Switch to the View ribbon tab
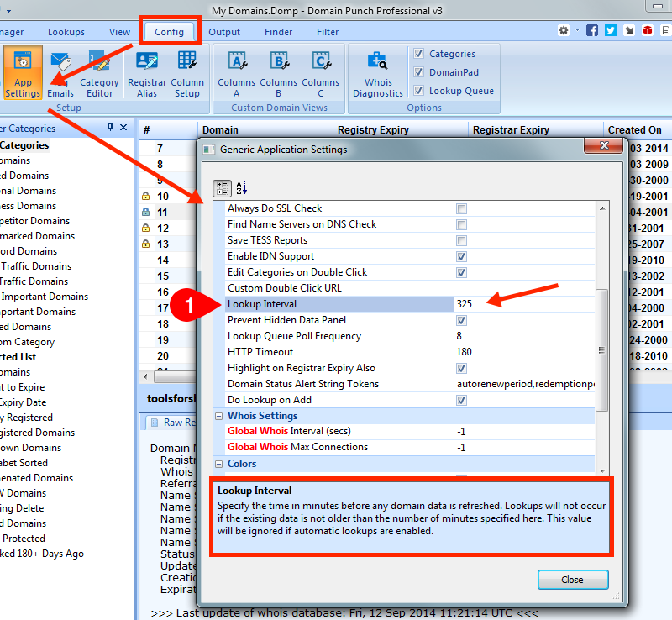The image size is (672, 620). 119,32
